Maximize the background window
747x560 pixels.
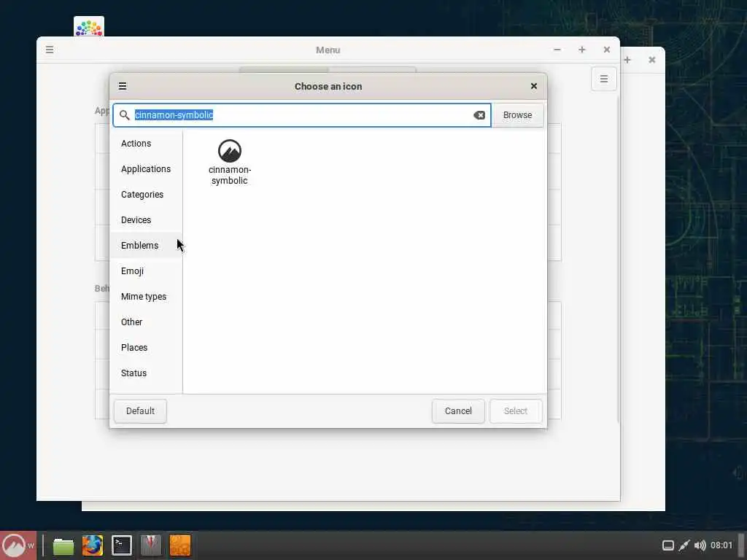[x=627, y=60]
